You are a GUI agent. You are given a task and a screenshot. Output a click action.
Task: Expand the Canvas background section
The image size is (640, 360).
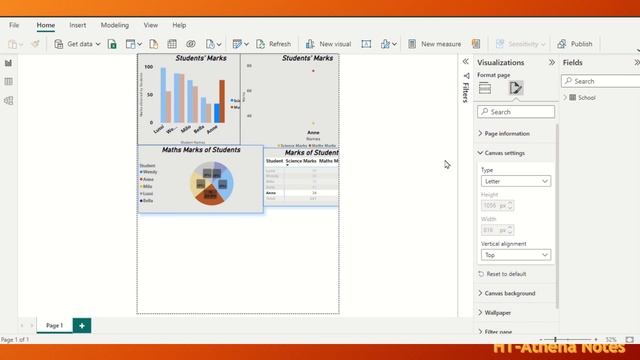click(x=507, y=293)
